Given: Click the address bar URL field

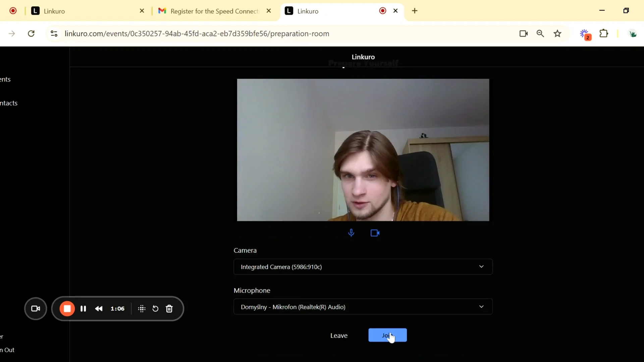Looking at the screenshot, I should click(197, 34).
